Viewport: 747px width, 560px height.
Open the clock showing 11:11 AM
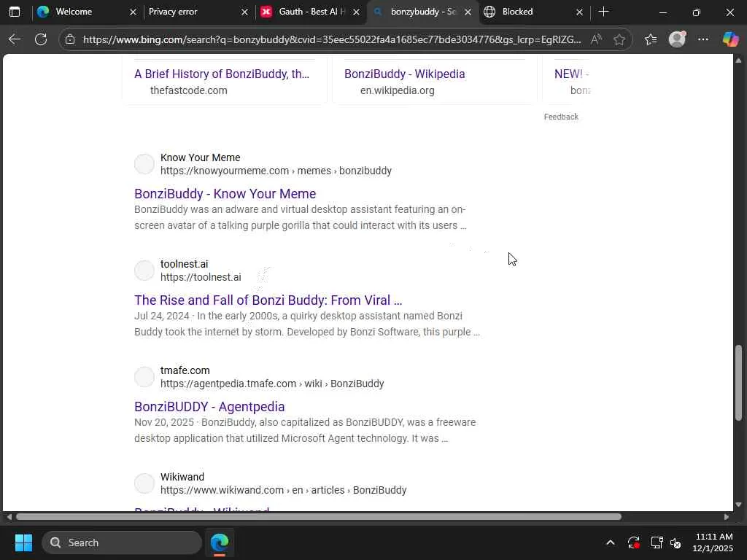[x=712, y=542]
